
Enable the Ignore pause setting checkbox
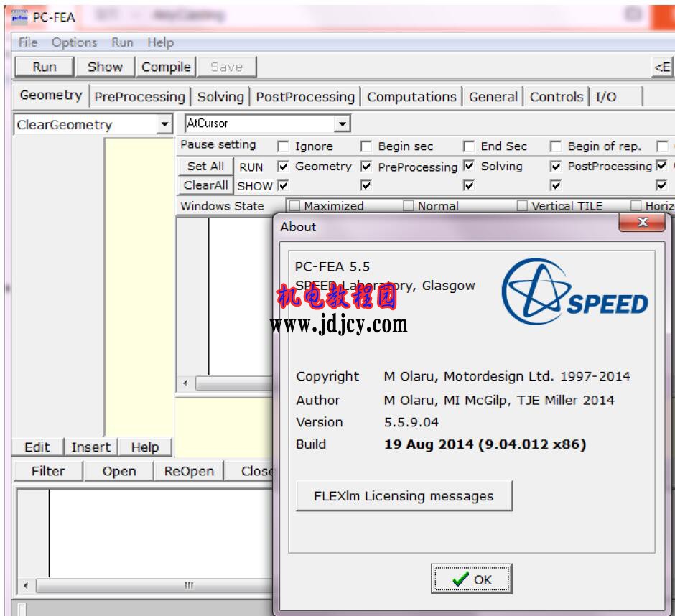tap(283, 146)
